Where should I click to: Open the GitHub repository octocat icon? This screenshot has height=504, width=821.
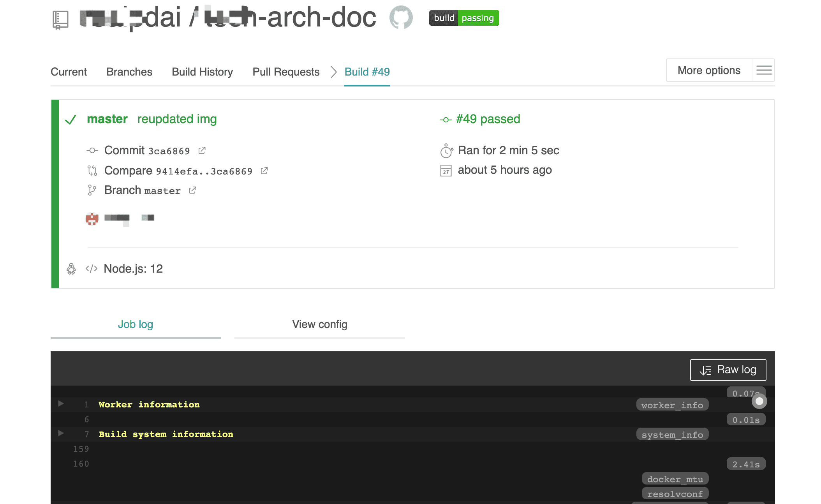[401, 18]
